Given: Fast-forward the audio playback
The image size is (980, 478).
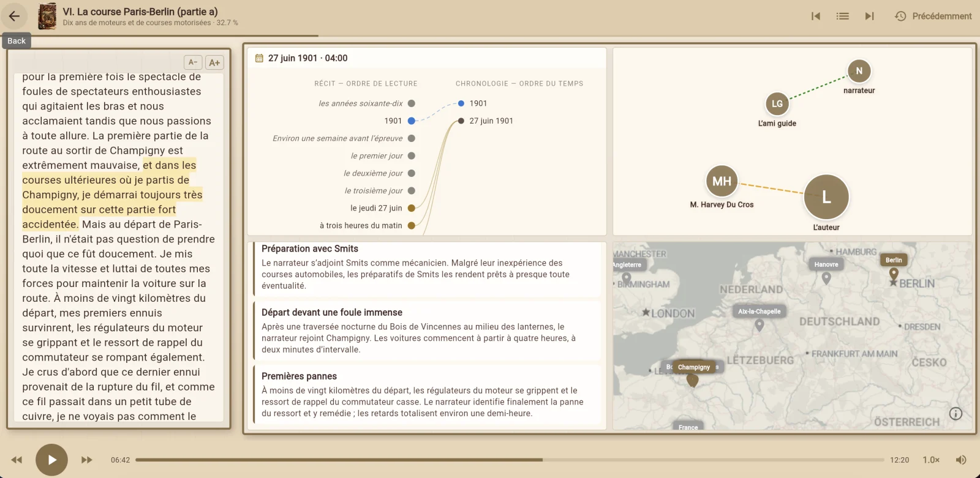Looking at the screenshot, I should pyautogui.click(x=87, y=460).
